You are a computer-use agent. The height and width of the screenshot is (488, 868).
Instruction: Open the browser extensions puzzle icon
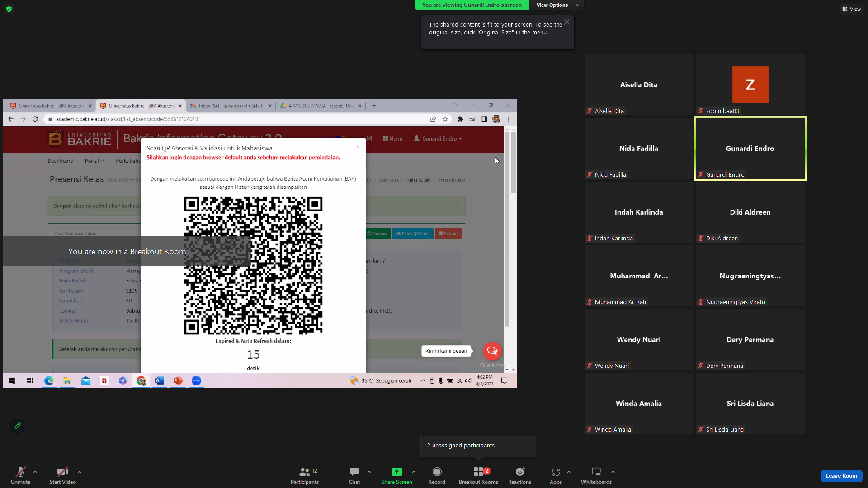click(x=460, y=119)
